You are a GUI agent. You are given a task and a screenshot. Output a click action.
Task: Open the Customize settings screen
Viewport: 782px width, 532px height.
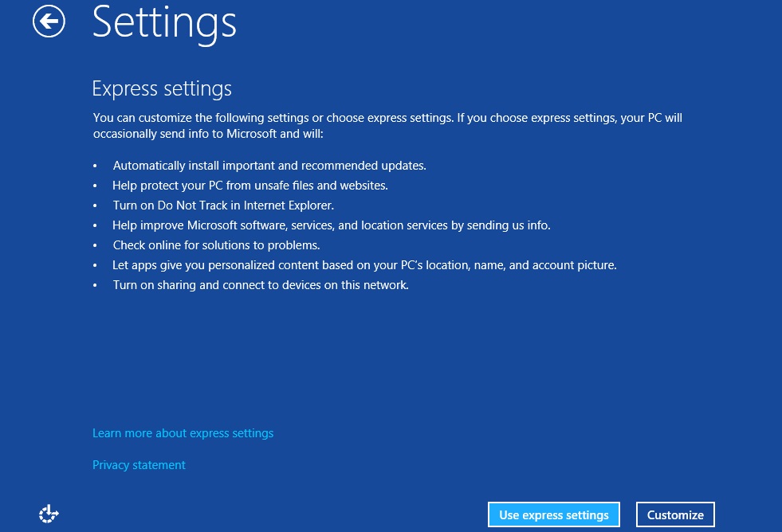point(675,514)
